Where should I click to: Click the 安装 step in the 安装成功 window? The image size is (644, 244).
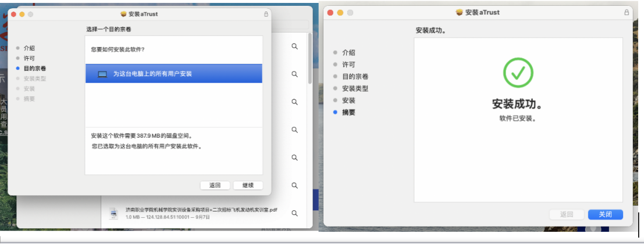[x=348, y=100]
